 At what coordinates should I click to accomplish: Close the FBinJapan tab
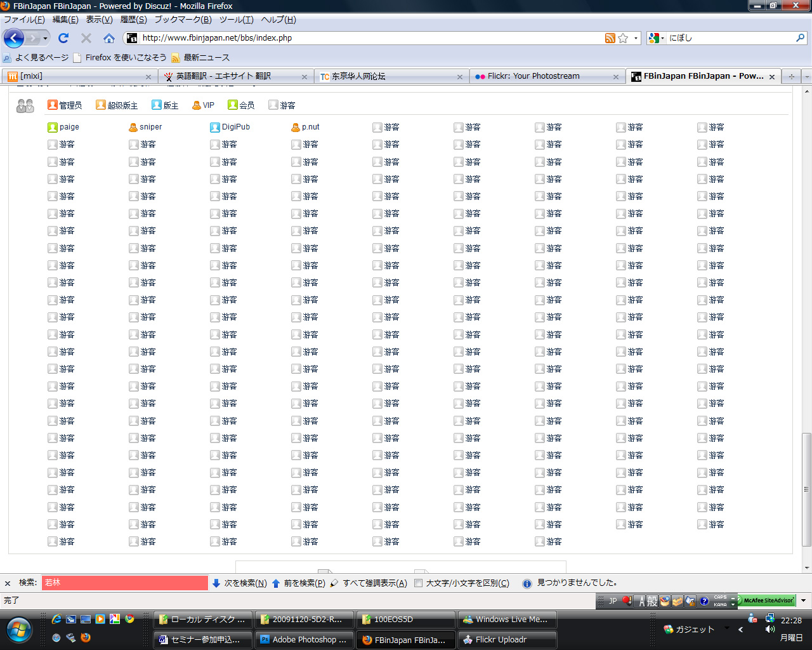click(x=772, y=77)
